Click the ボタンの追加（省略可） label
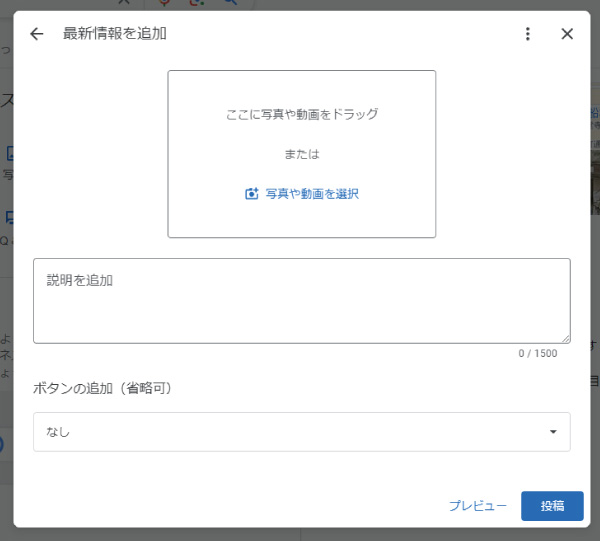The height and width of the screenshot is (541, 600). click(104, 388)
